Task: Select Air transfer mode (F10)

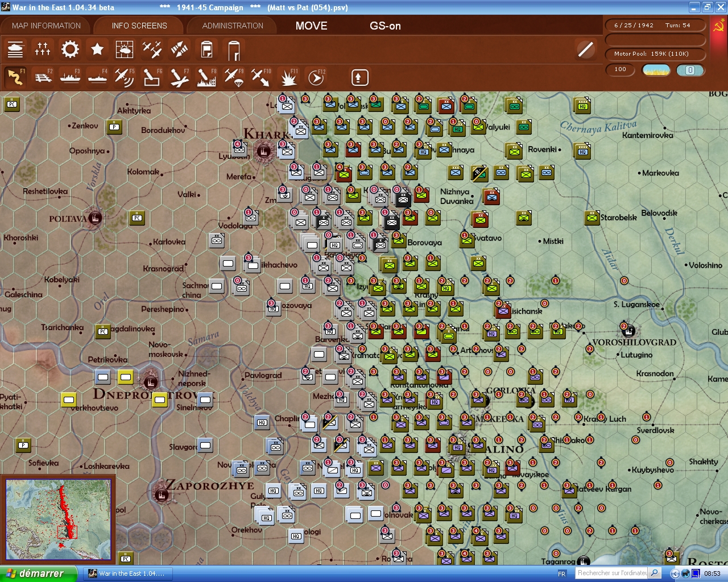Action: [261, 77]
